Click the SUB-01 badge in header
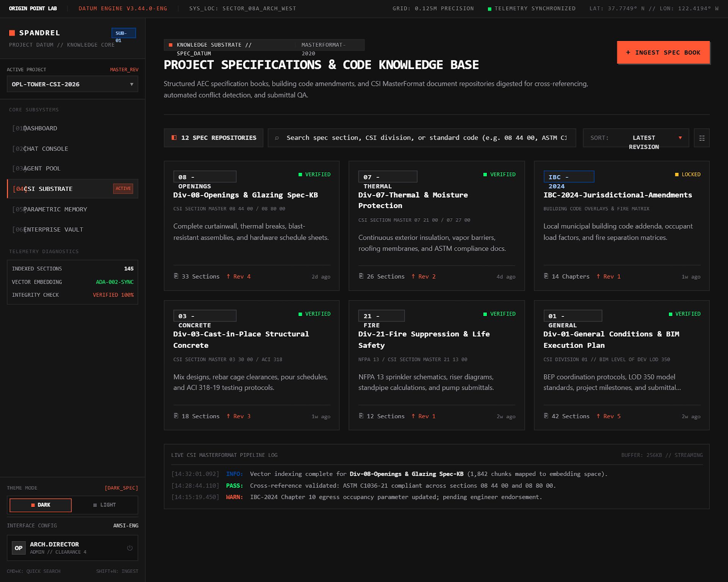This screenshot has height=582, width=728. [x=123, y=33]
